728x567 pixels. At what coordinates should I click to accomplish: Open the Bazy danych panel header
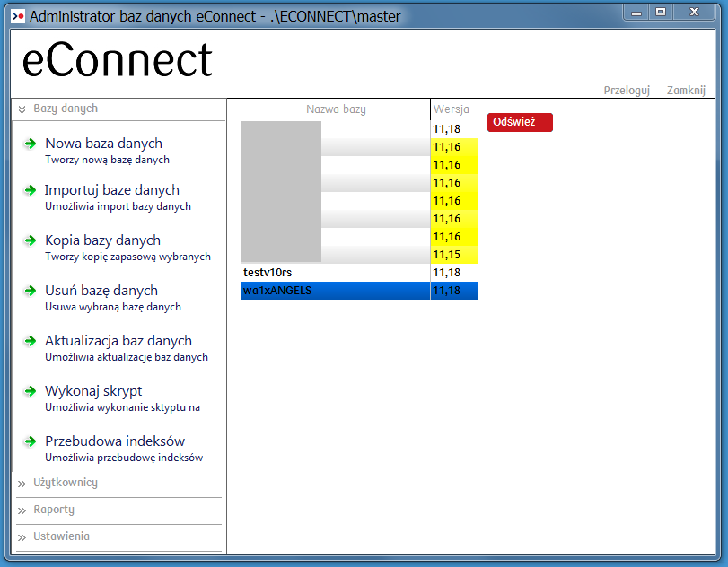click(66, 109)
